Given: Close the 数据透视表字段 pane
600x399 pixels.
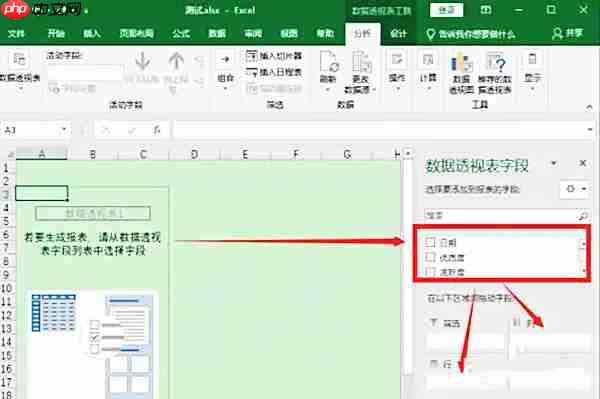Looking at the screenshot, I should point(583,163).
